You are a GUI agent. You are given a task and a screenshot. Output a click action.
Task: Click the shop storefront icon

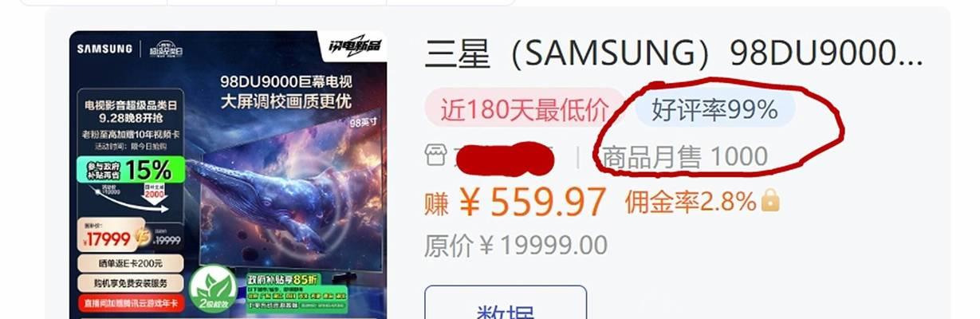pyautogui.click(x=435, y=156)
